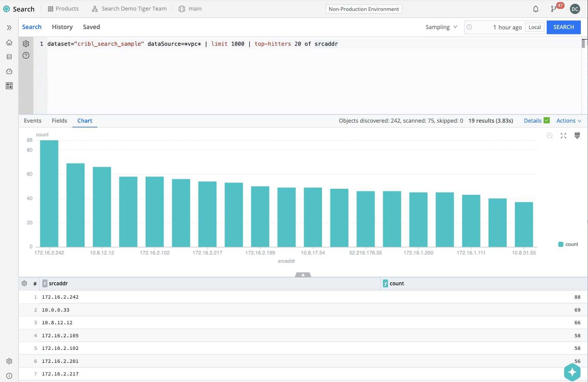Open the dashboards sidebar icon
The width and height of the screenshot is (588, 382).
point(9,86)
